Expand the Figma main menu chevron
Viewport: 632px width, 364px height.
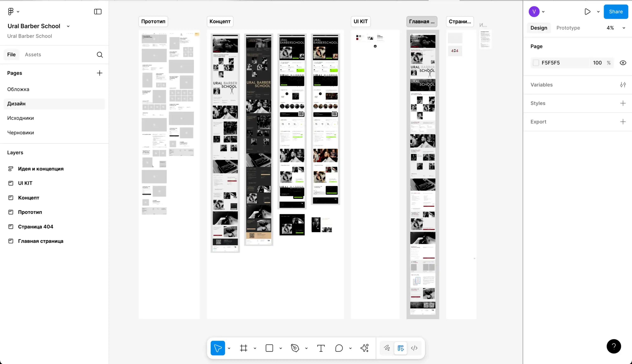pyautogui.click(x=18, y=12)
